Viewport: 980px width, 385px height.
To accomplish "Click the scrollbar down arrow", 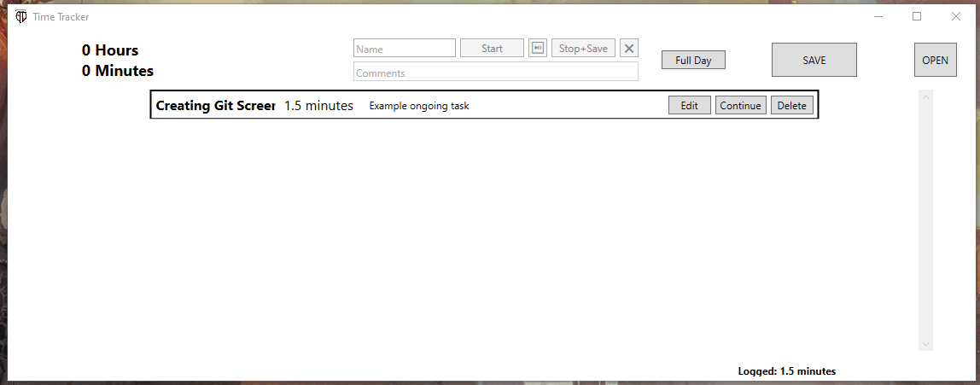I will point(925,344).
